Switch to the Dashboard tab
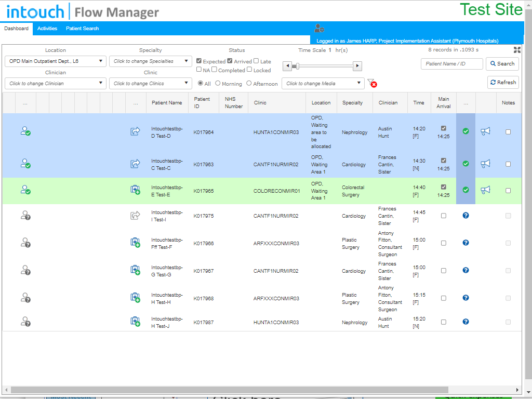This screenshot has height=399, width=532. tap(16, 29)
